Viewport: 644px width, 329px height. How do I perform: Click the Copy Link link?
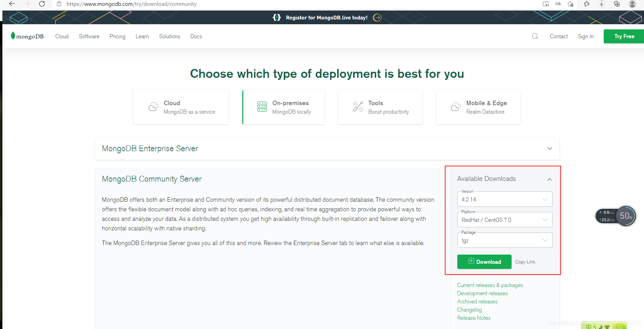pyautogui.click(x=525, y=262)
